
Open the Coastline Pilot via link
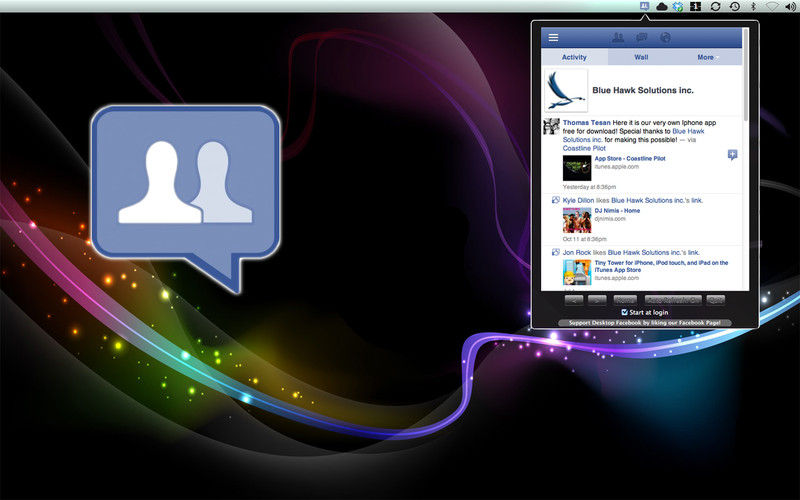tap(584, 148)
